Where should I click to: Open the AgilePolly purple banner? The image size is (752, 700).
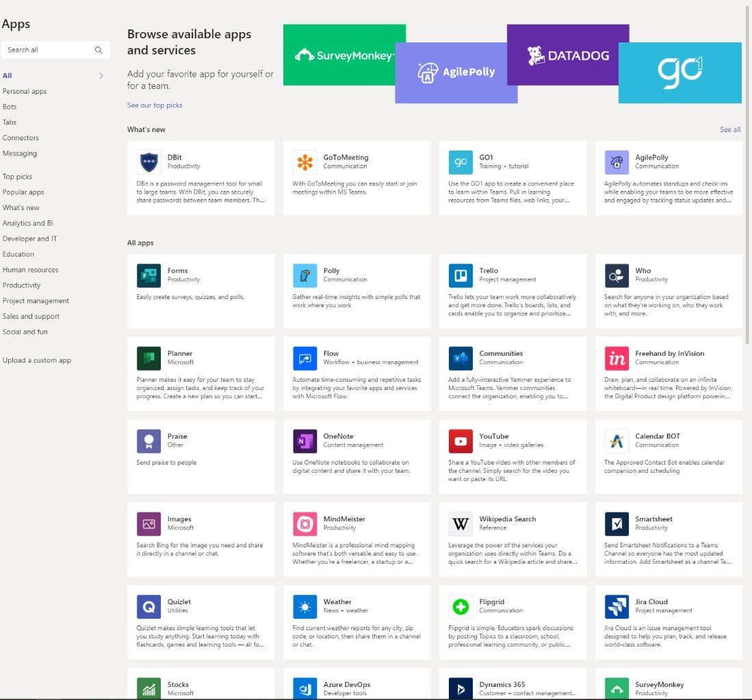tap(456, 73)
